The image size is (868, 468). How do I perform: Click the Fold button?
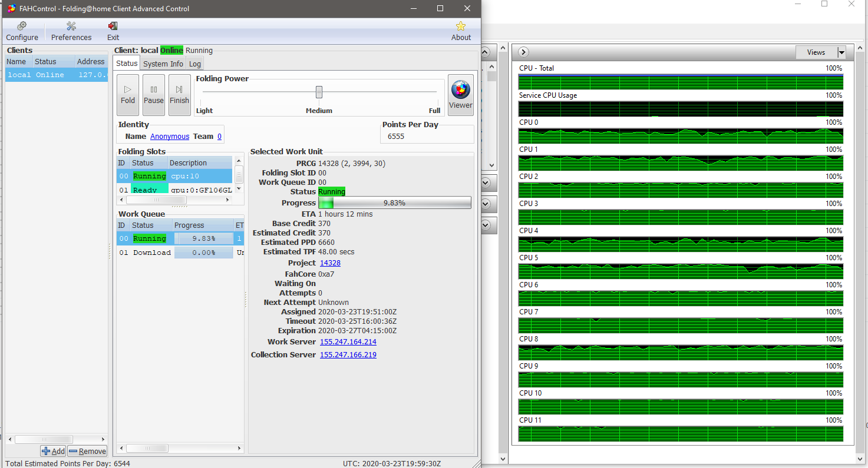(x=128, y=95)
